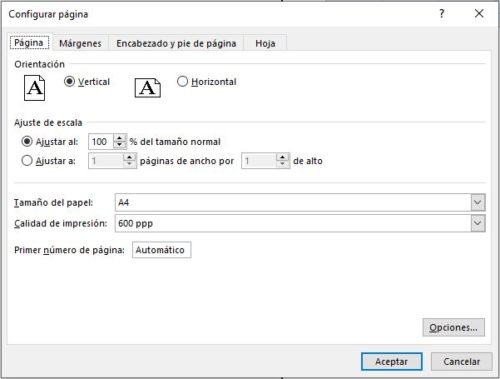This screenshot has width=500, height=379.
Task: Click the 600 ppp print quality box
Action: click(300, 223)
